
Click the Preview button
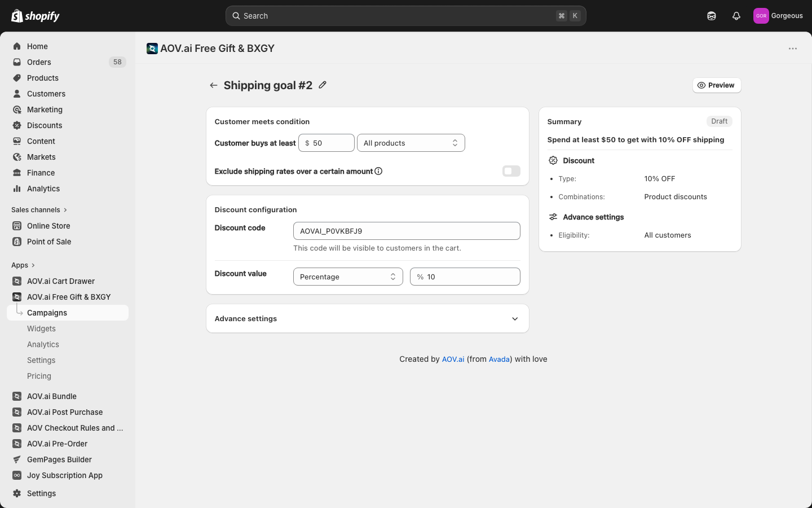[x=717, y=85]
